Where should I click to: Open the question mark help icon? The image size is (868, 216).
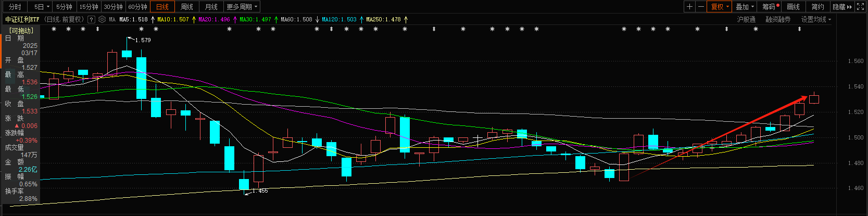coord(92,19)
